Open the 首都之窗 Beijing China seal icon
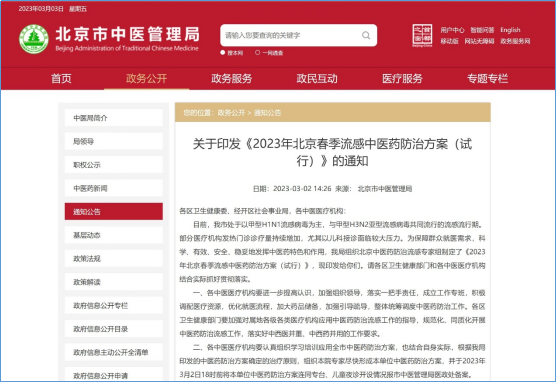557x383 pixels. point(422,35)
